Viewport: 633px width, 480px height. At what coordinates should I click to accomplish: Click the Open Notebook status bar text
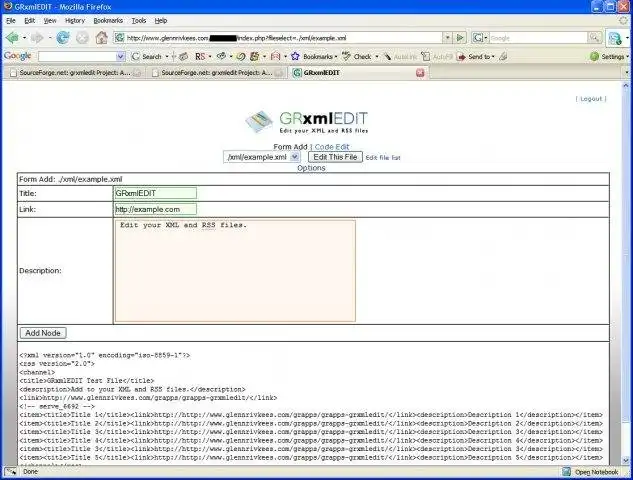pyautogui.click(x=596, y=472)
